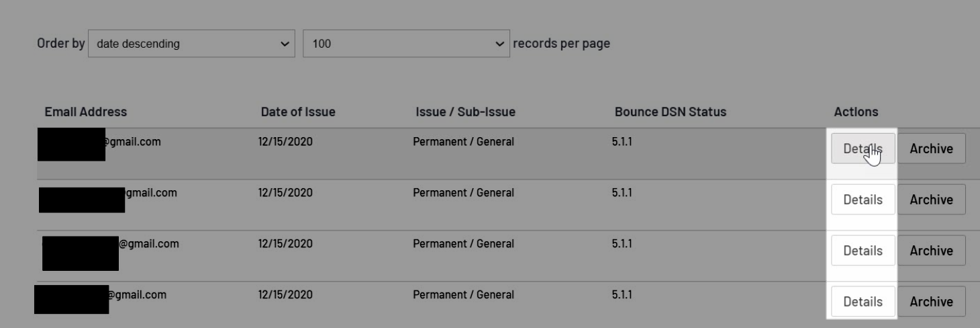Viewport: 980px width, 328px height.
Task: Click the fourth row's 5.1.1 status code
Action: click(622, 295)
